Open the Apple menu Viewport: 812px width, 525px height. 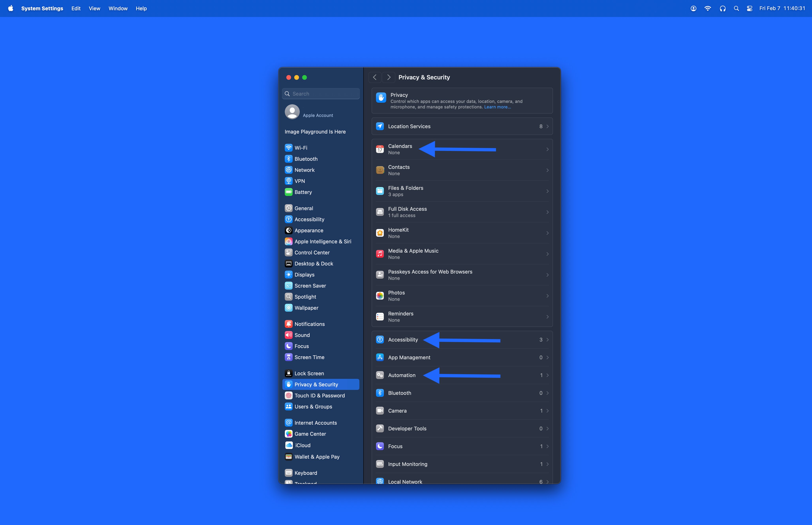pos(10,8)
